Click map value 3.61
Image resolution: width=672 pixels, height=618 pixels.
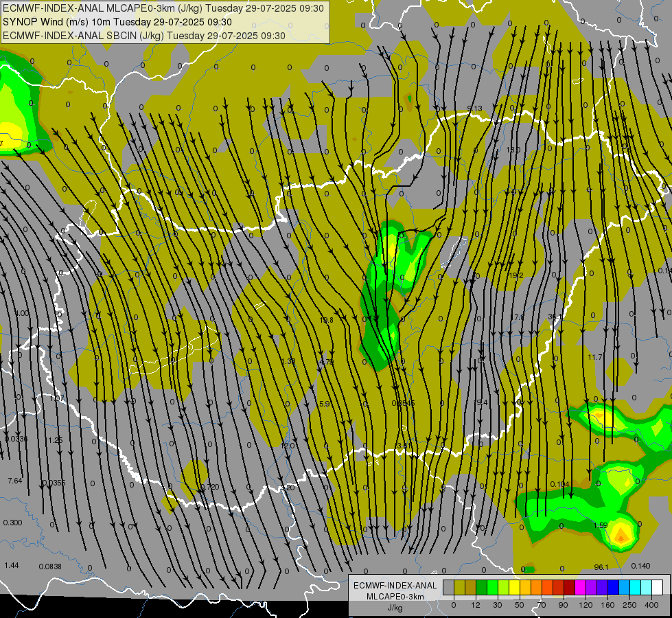click(x=404, y=446)
